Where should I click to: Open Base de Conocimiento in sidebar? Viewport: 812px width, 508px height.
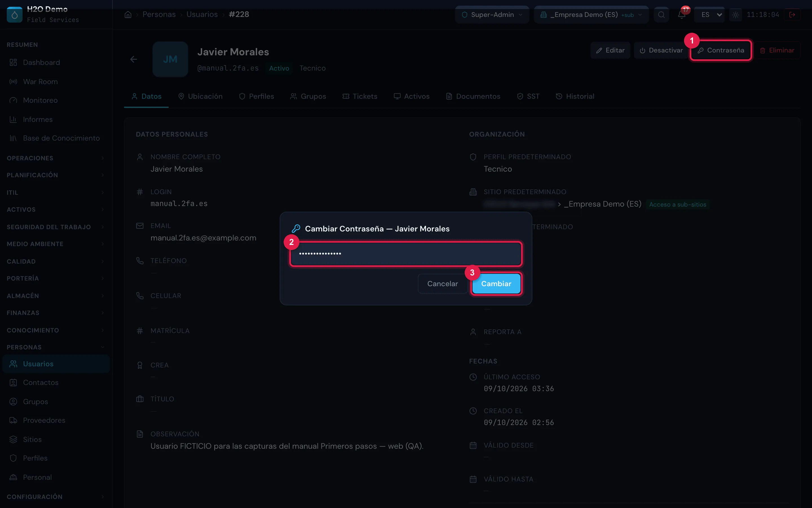56,138
